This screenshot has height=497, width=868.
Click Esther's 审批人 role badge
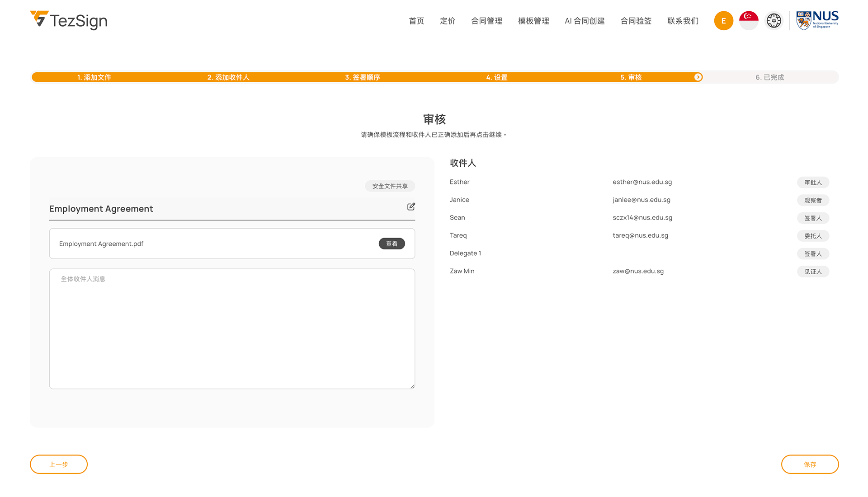tap(813, 183)
